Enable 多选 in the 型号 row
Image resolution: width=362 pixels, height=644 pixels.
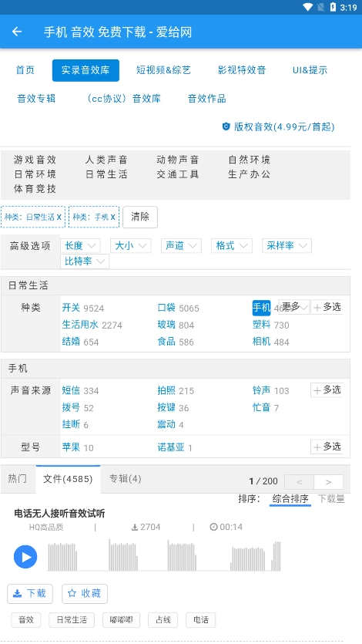pyautogui.click(x=327, y=447)
